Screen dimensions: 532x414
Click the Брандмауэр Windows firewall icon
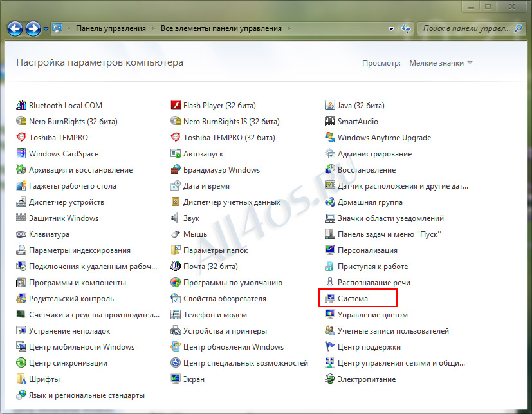pos(176,169)
